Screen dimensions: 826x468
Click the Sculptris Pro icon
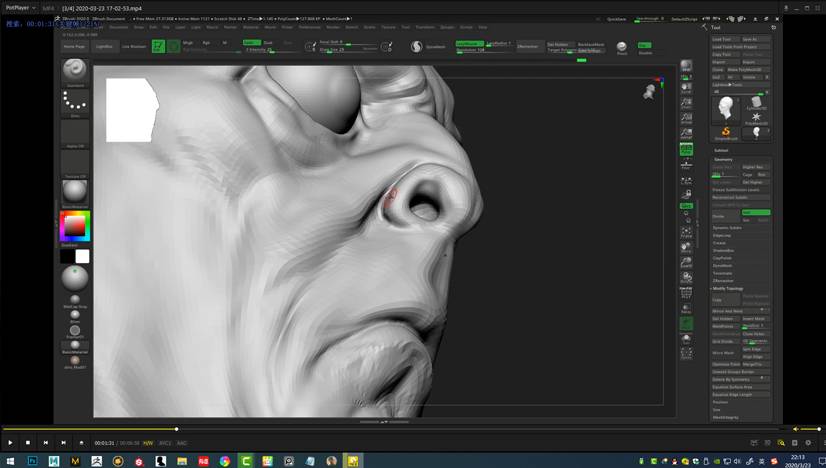[x=416, y=46]
